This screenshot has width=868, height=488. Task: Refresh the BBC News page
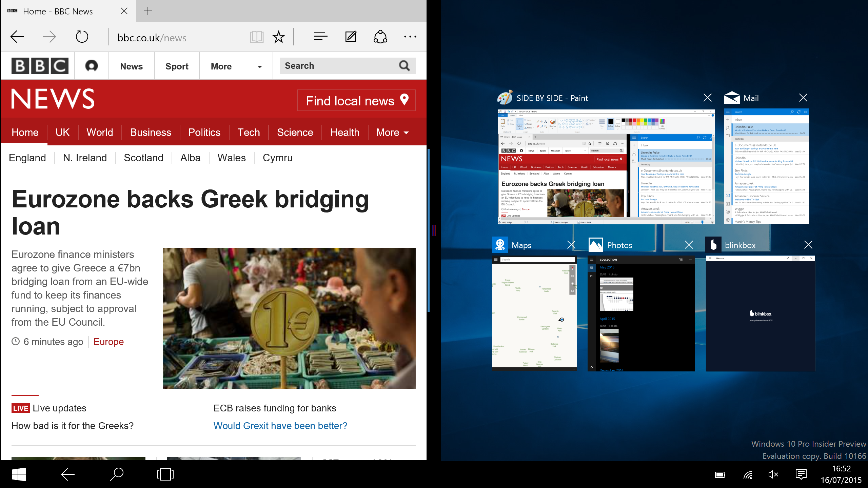tap(82, 37)
